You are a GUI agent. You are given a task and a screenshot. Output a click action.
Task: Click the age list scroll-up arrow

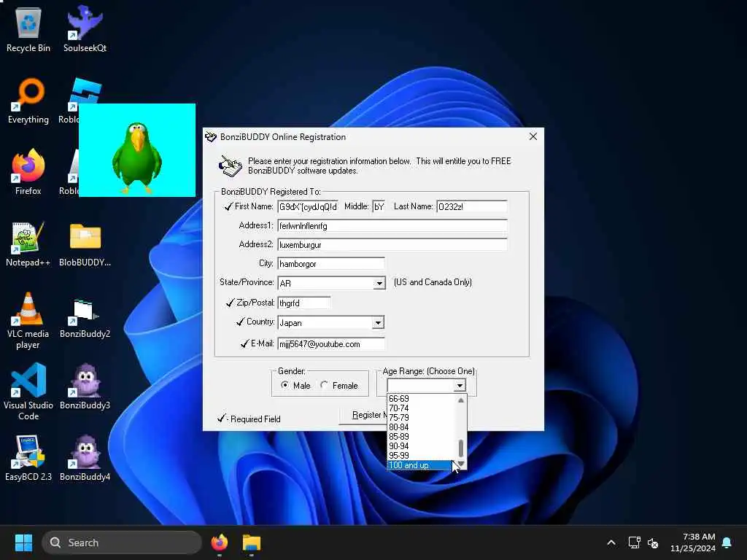click(461, 400)
